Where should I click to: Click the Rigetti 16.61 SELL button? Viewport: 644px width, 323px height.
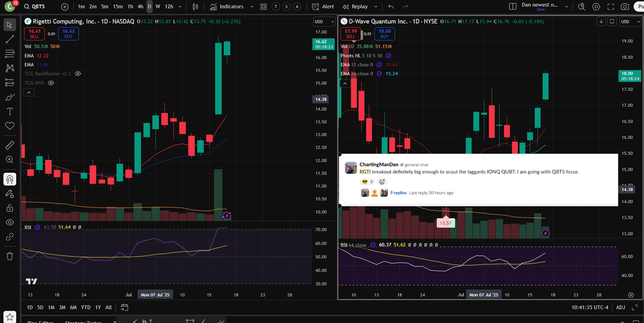click(34, 33)
